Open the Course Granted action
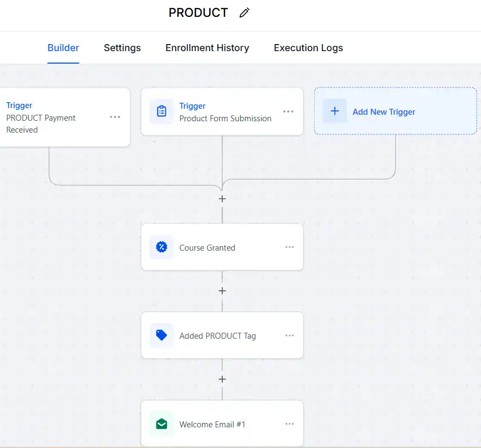The height and width of the screenshot is (448, 481). tap(222, 247)
